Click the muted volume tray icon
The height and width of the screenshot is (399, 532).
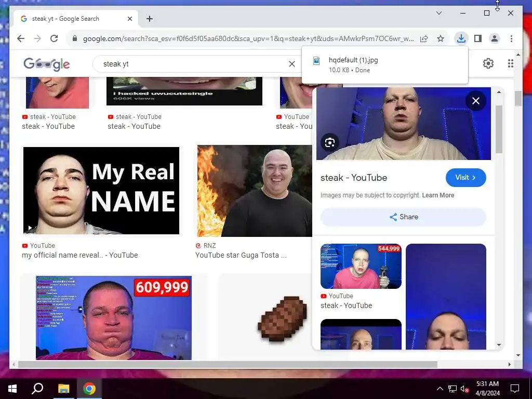[x=465, y=389]
